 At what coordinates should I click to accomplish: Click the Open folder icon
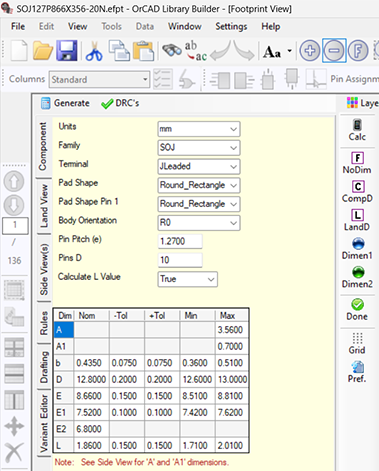click(43, 51)
